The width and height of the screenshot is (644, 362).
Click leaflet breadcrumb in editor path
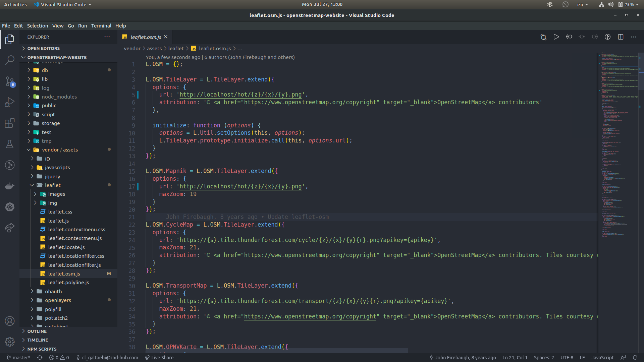click(x=176, y=49)
